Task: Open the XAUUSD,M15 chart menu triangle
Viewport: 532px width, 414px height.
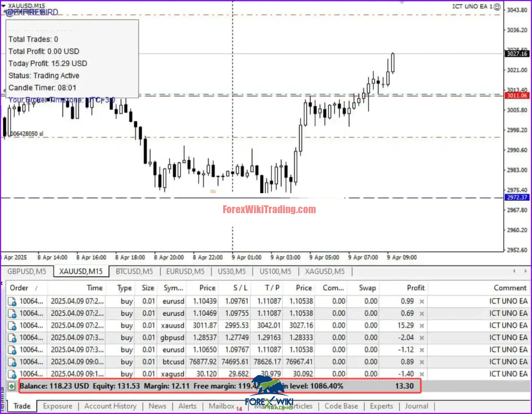Action: coord(3,6)
